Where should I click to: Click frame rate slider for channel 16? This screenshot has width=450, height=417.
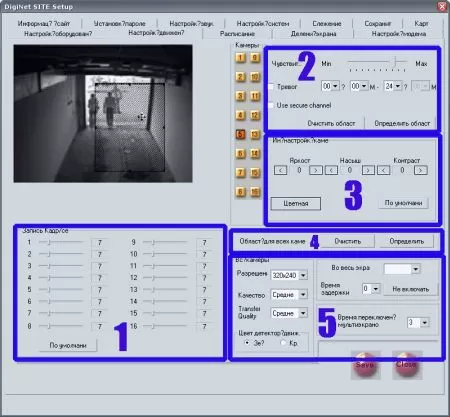(x=165, y=326)
